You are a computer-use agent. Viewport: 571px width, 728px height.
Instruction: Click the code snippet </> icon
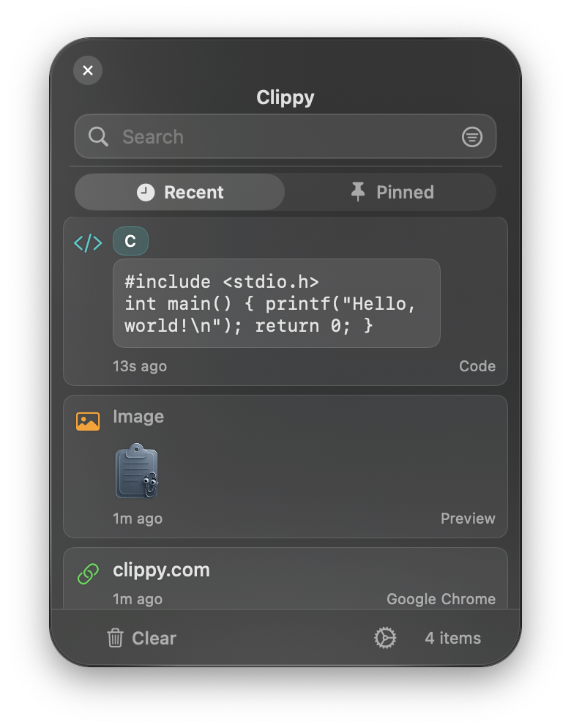87,242
